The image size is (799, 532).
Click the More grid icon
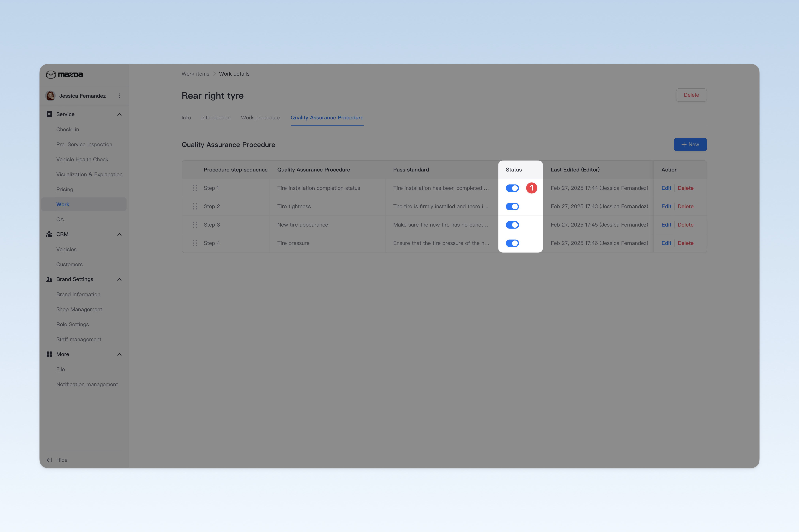tap(49, 354)
